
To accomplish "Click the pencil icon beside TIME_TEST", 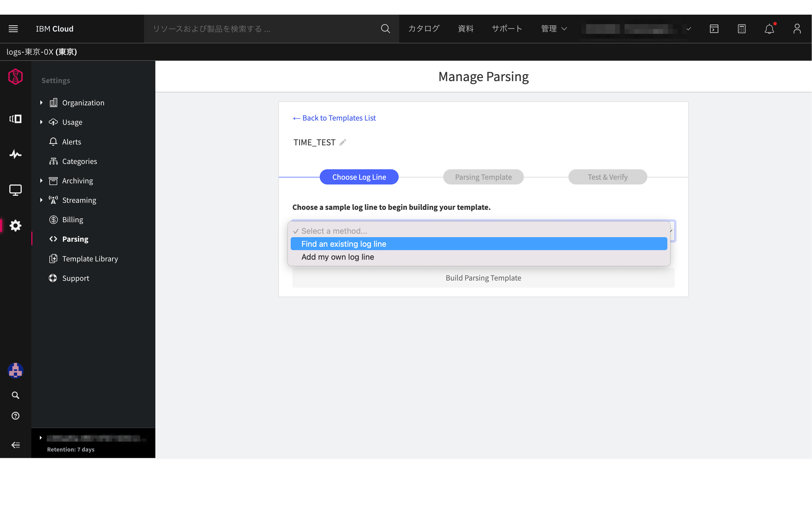I will point(343,143).
